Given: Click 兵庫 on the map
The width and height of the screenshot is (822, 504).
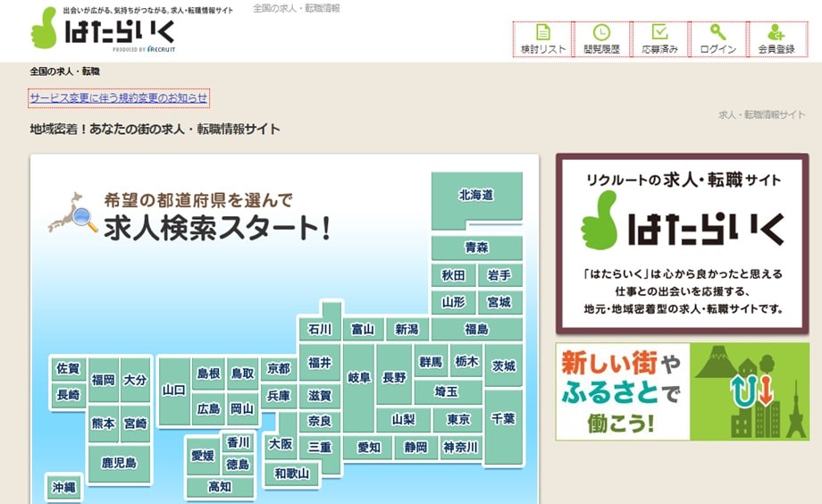Looking at the screenshot, I should (279, 396).
